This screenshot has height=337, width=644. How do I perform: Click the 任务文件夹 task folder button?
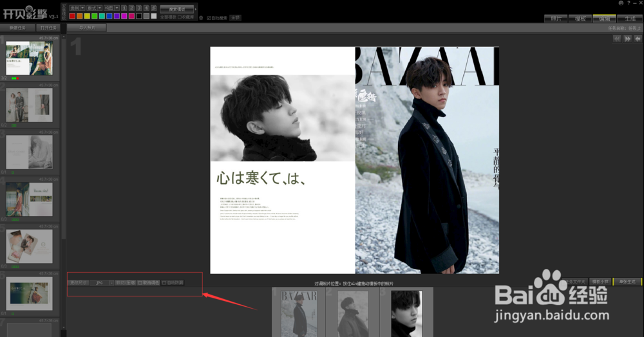576,282
